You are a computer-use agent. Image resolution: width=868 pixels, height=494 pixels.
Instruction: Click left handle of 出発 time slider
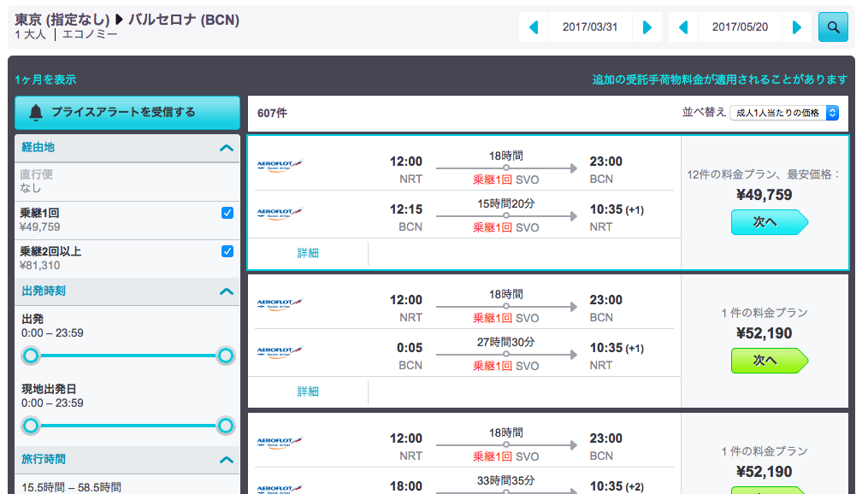tap(31, 356)
